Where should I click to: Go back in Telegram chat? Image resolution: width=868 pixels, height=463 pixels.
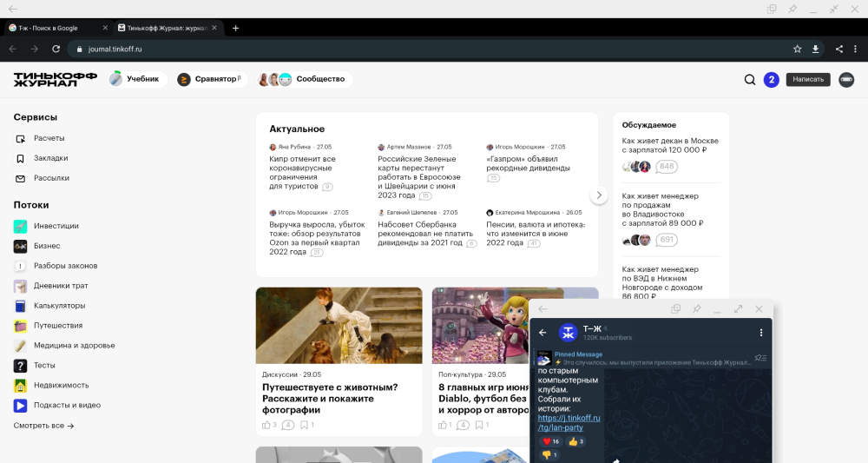point(542,333)
